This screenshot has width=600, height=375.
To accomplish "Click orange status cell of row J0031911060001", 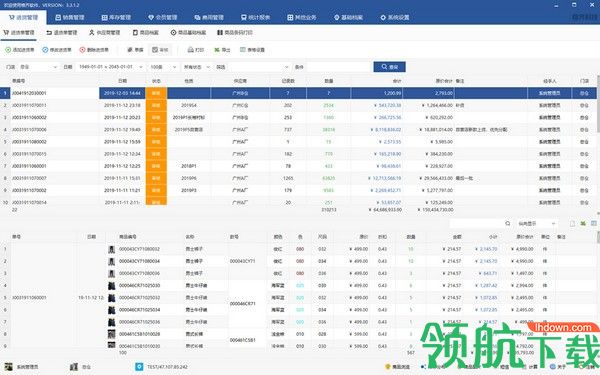I will click(156, 166).
